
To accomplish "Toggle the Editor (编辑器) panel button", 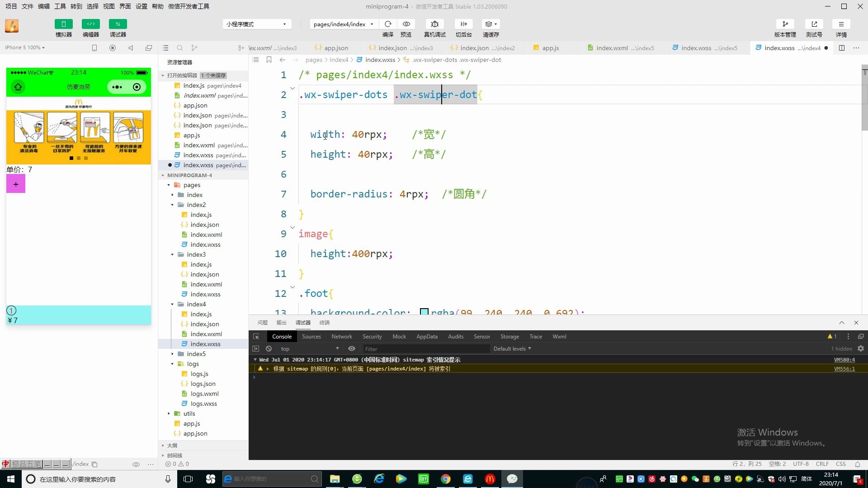I will point(91,24).
